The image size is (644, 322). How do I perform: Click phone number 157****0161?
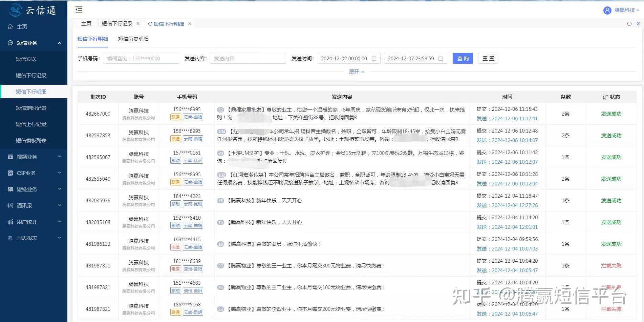[x=187, y=153]
